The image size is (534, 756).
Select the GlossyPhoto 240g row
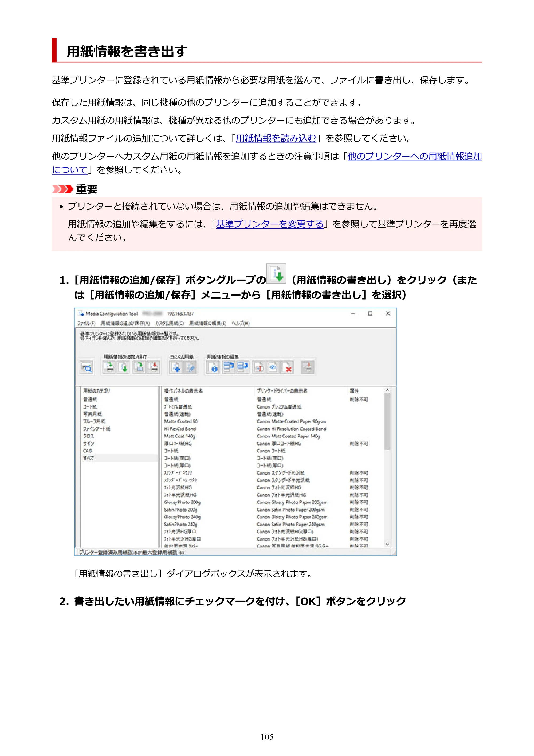click(183, 517)
